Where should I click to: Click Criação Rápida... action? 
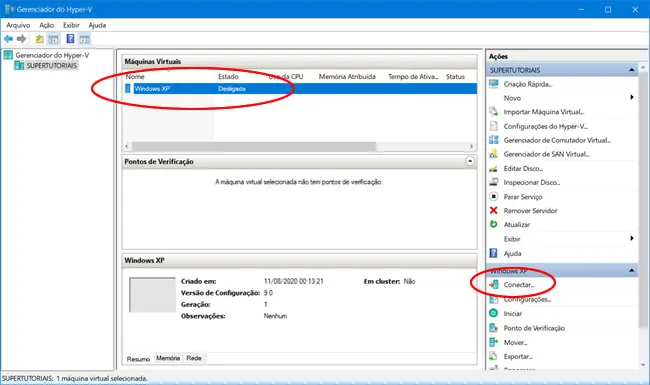[x=528, y=84]
